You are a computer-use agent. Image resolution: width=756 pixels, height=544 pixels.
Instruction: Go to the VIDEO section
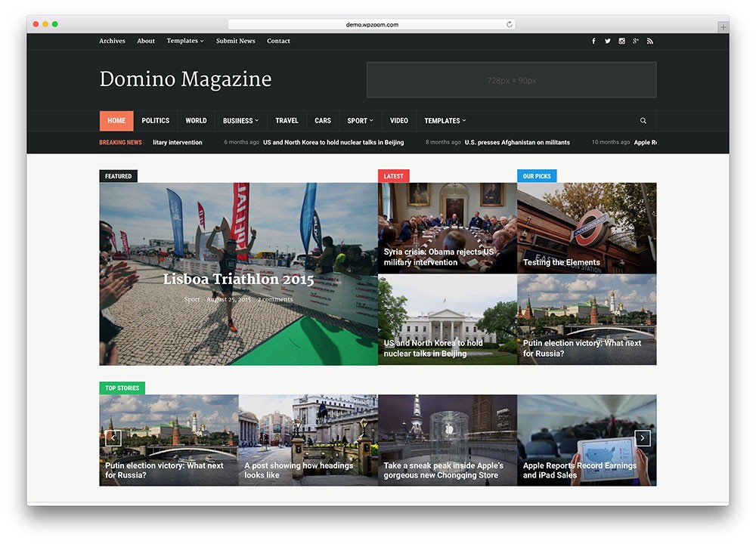[398, 120]
